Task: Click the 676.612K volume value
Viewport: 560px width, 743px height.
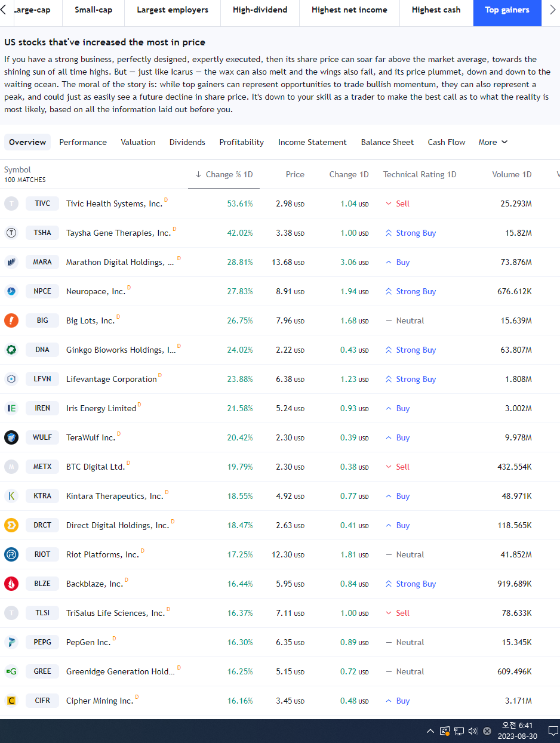Action: pyautogui.click(x=514, y=291)
